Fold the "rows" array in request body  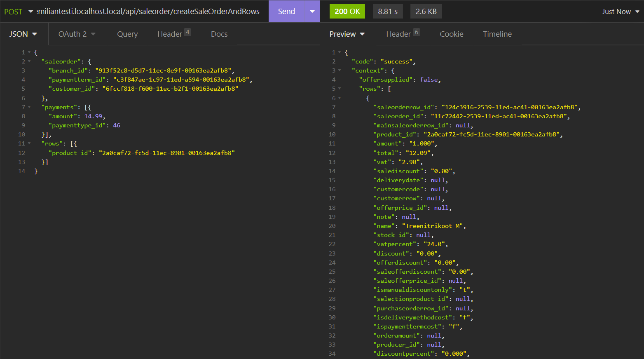[29, 143]
